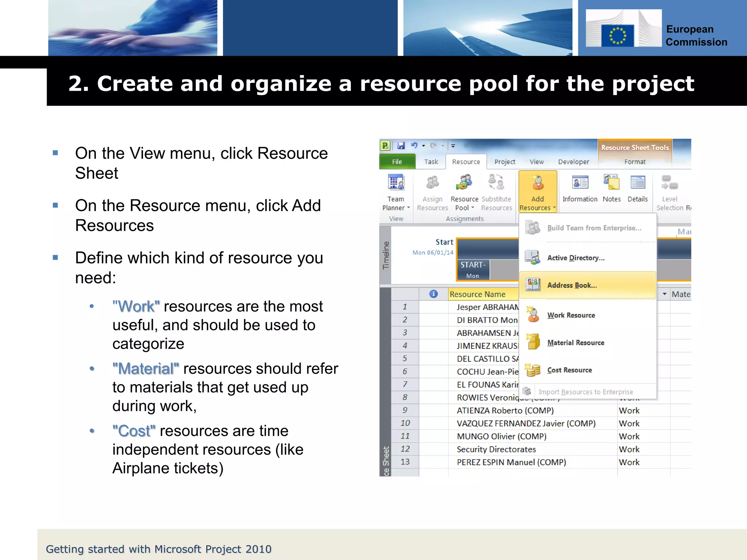The height and width of the screenshot is (560, 747).
Task: Click the COCHU Jean-Pie resource name cell
Action: pyautogui.click(x=484, y=372)
